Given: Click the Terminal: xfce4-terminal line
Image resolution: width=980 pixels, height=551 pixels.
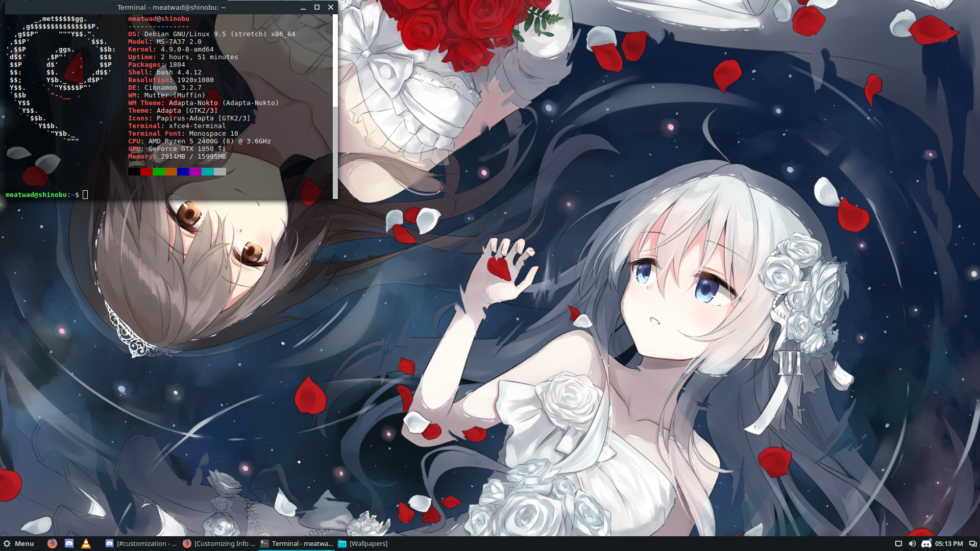Looking at the screenshot, I should [x=177, y=126].
